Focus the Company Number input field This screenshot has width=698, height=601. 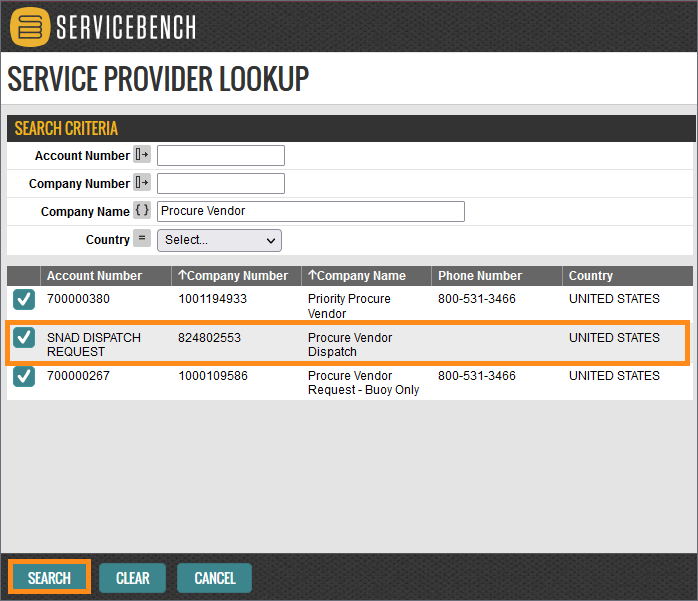221,183
